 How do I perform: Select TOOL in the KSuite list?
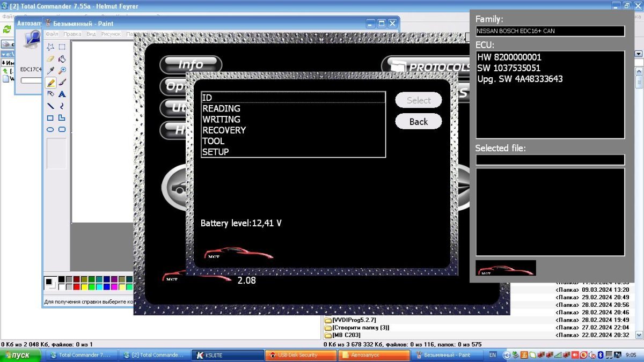coord(293,141)
